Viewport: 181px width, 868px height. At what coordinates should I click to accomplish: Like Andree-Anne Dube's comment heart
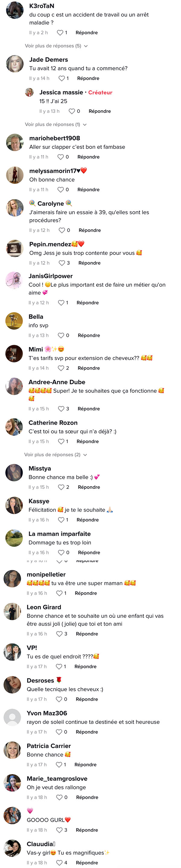[x=61, y=409]
